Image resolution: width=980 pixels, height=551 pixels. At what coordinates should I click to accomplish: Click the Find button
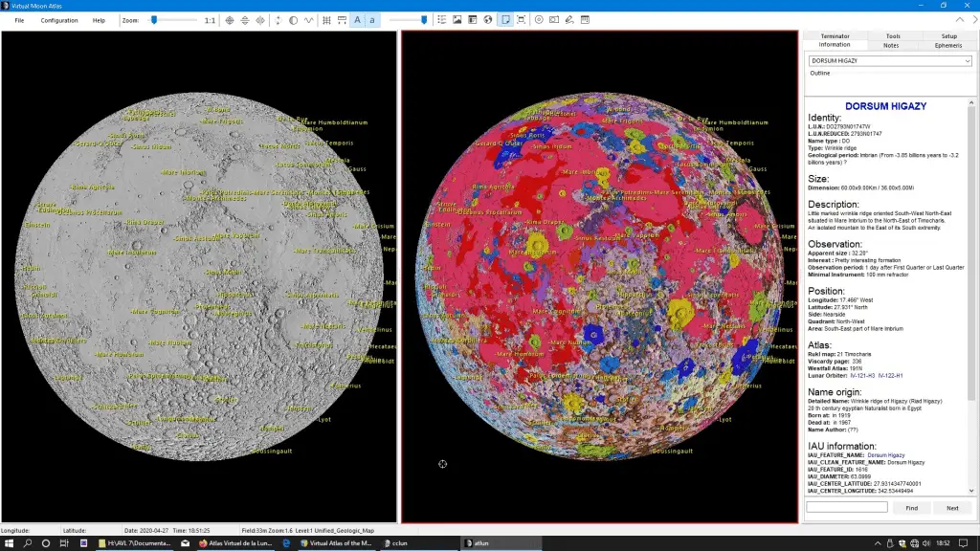pos(912,508)
